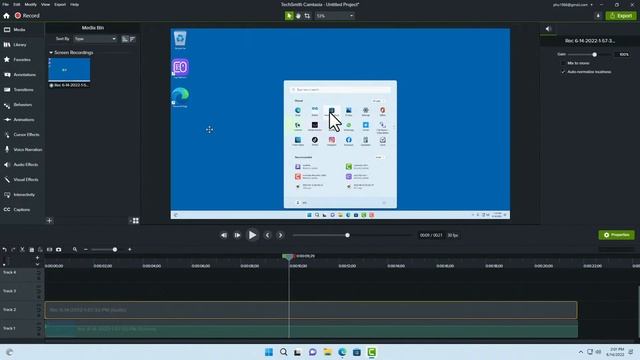The image size is (640, 360).
Task: Click the timeline playhead marker
Action: [288, 257]
